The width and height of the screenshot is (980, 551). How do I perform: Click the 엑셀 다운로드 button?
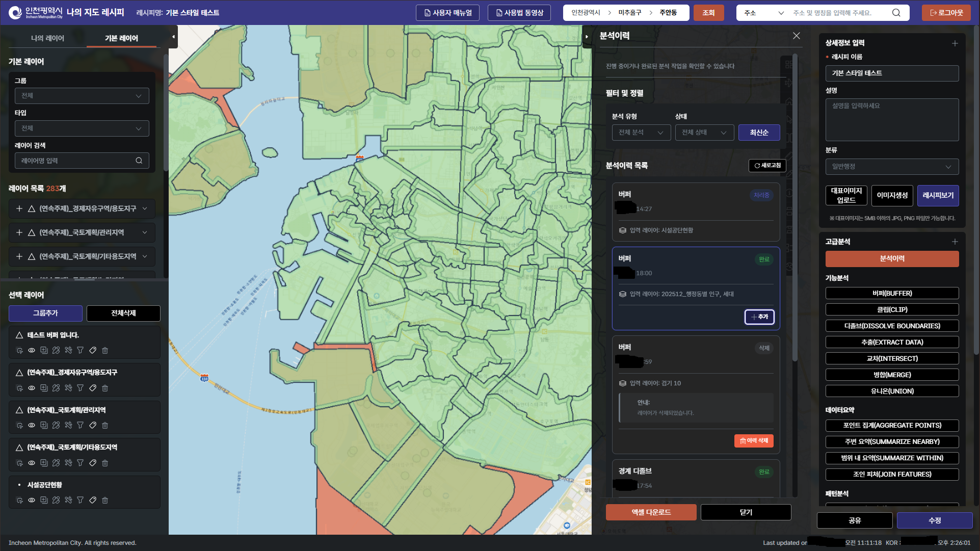[x=651, y=512]
